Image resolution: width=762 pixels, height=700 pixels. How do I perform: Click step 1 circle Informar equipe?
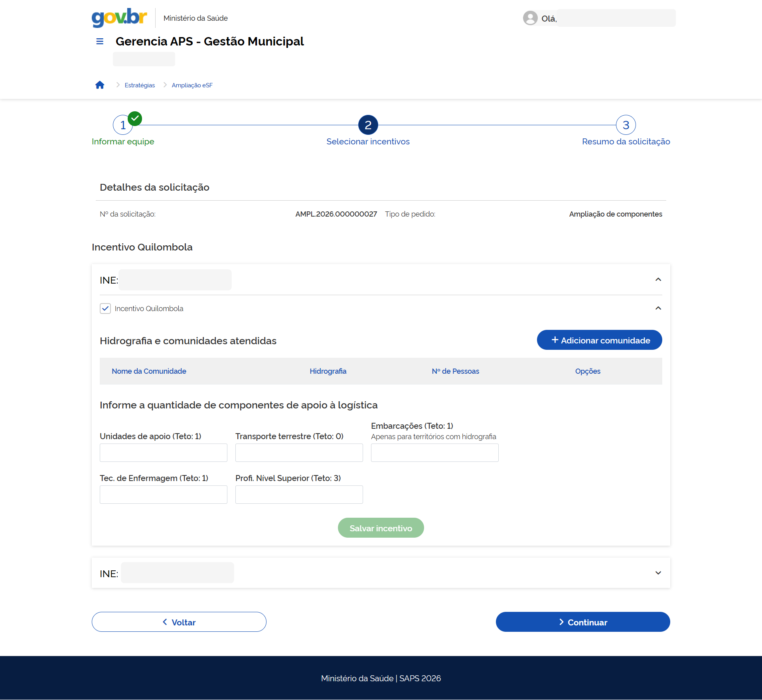click(123, 125)
